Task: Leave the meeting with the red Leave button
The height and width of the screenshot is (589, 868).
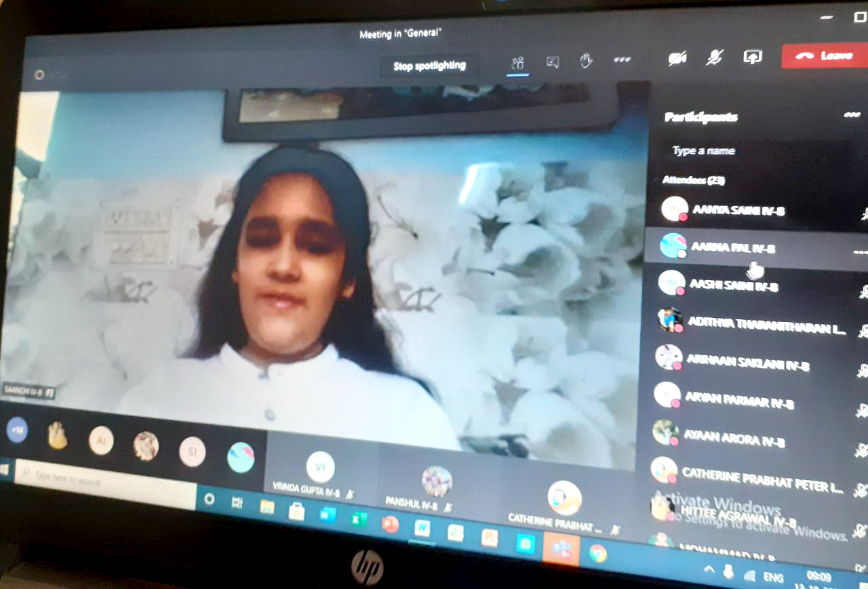Action: click(x=824, y=56)
